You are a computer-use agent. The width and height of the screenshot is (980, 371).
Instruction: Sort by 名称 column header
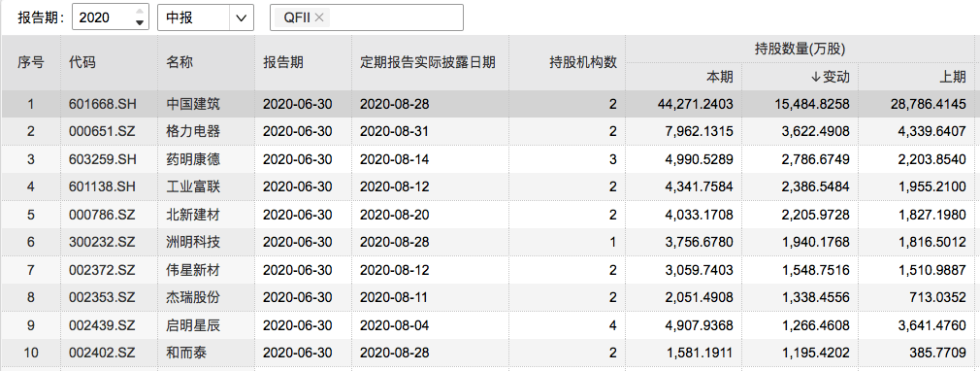(180, 62)
